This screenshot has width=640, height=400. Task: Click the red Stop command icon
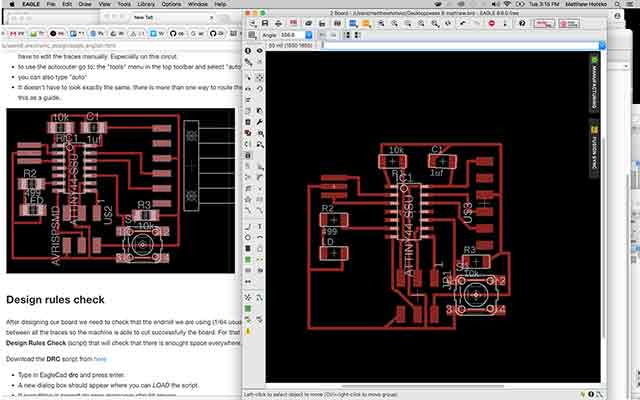pyautogui.click(x=492, y=24)
